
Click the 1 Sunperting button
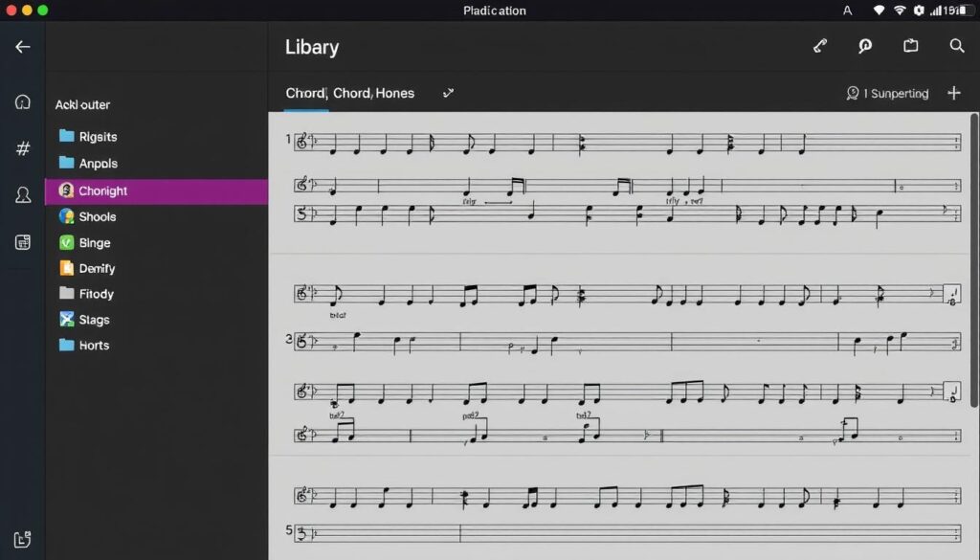coord(887,93)
